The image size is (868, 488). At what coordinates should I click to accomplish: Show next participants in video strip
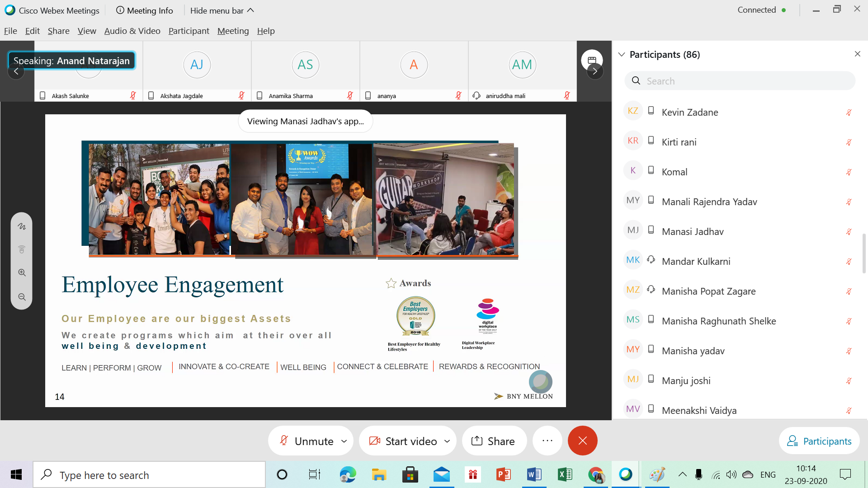[595, 71]
